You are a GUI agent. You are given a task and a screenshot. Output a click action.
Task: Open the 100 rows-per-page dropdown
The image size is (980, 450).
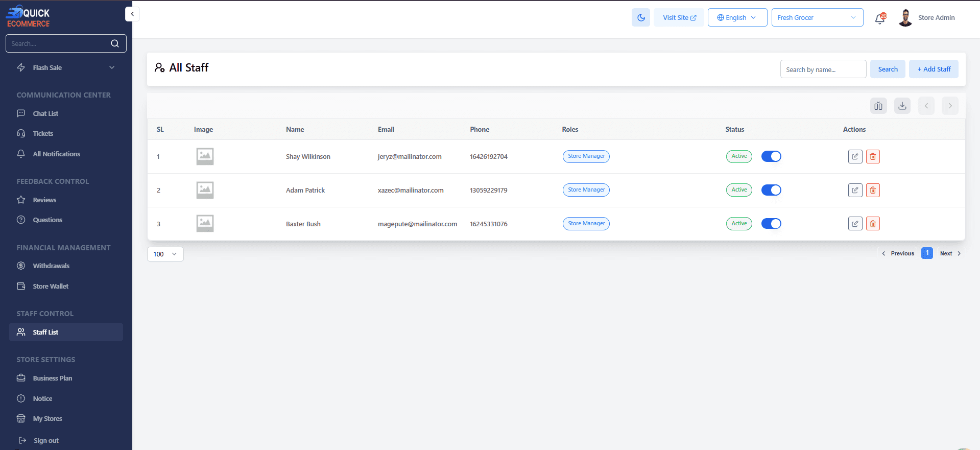click(165, 254)
